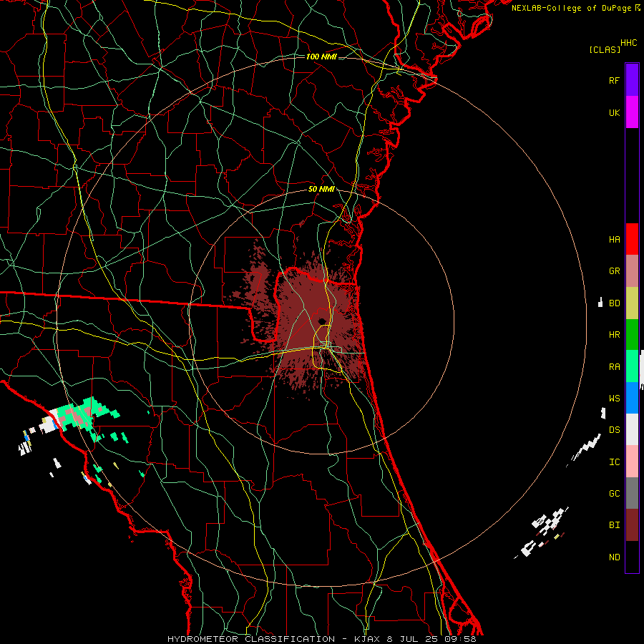Click the RF purple legend swatch
Viewport: 644px width, 644px height.
click(x=632, y=80)
